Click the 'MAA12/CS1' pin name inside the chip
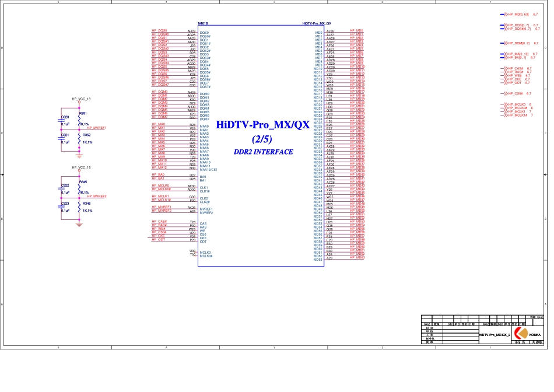Image resolution: width=554 pixels, height=392 pixels. point(208,170)
